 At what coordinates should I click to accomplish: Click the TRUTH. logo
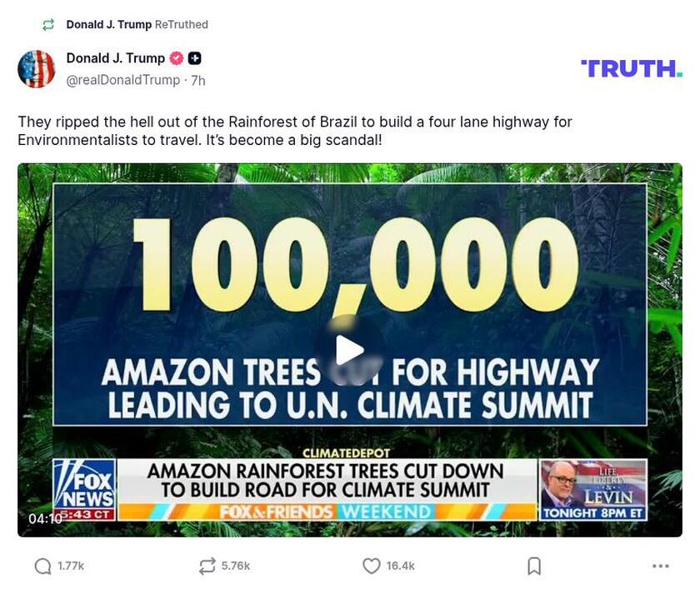[x=631, y=68]
